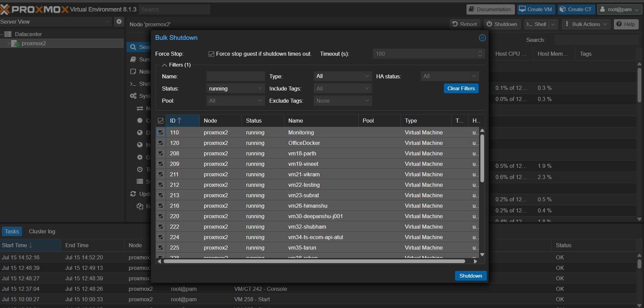Click the Create CT cube icon

tap(563, 9)
